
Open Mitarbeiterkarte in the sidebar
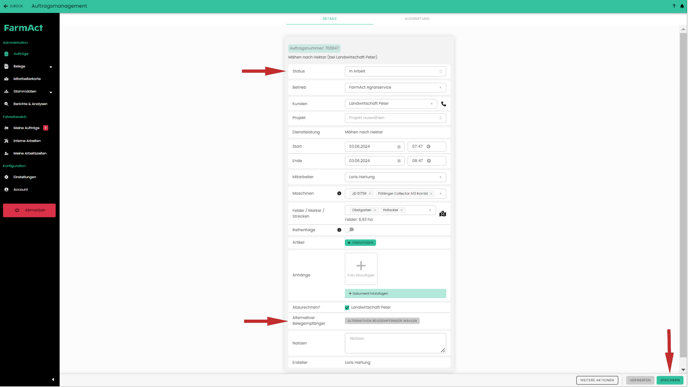(27, 79)
